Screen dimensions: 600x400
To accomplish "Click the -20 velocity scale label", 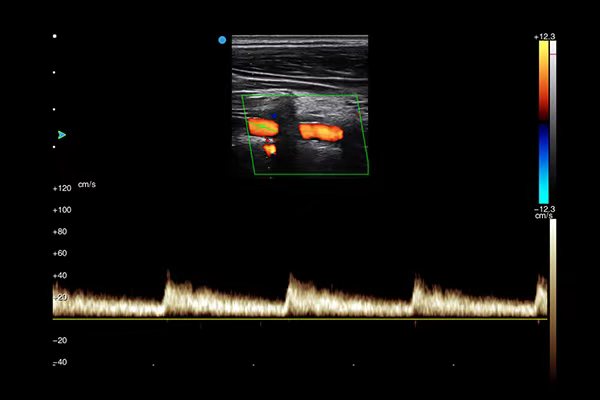I will pyautogui.click(x=61, y=341).
